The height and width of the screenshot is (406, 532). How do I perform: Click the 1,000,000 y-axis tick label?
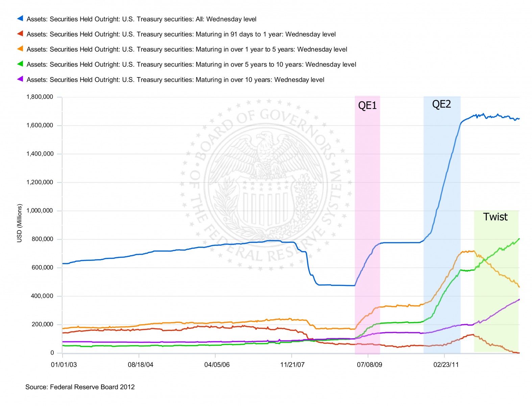(x=40, y=211)
